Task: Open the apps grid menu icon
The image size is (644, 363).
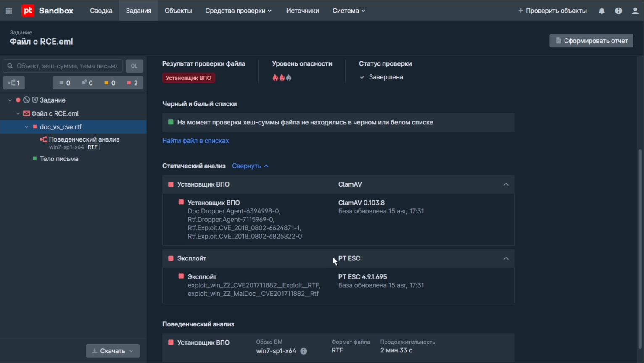Action: (9, 11)
